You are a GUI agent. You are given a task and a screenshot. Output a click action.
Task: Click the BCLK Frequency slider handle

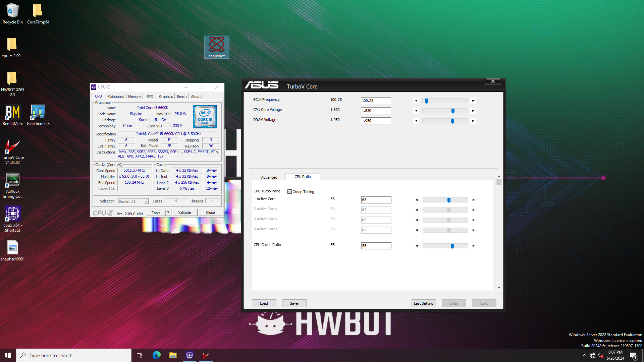point(426,101)
